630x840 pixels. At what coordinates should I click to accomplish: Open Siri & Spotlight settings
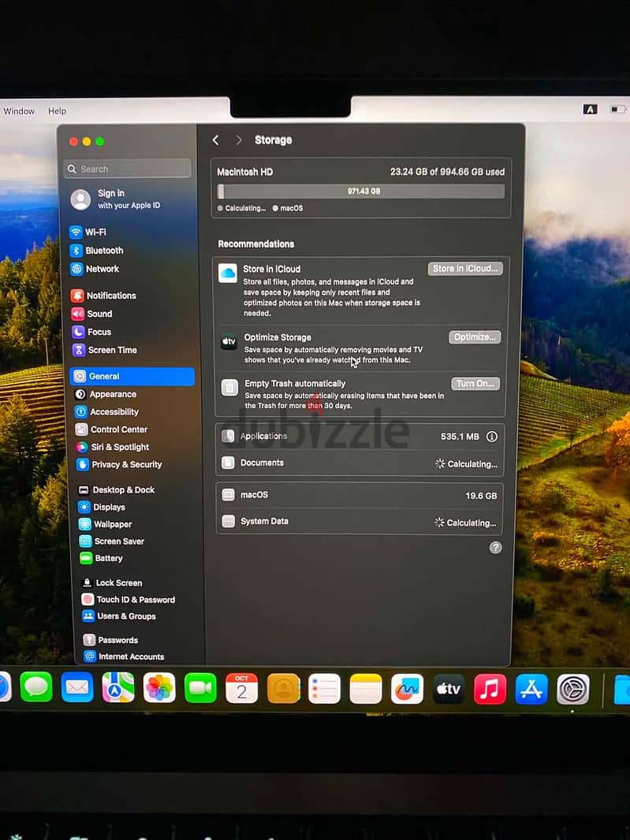113,447
